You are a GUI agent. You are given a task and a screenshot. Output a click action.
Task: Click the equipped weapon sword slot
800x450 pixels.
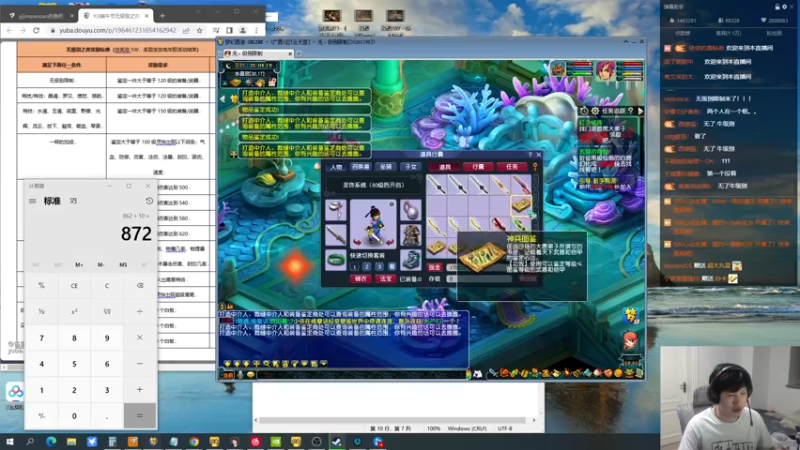(336, 236)
